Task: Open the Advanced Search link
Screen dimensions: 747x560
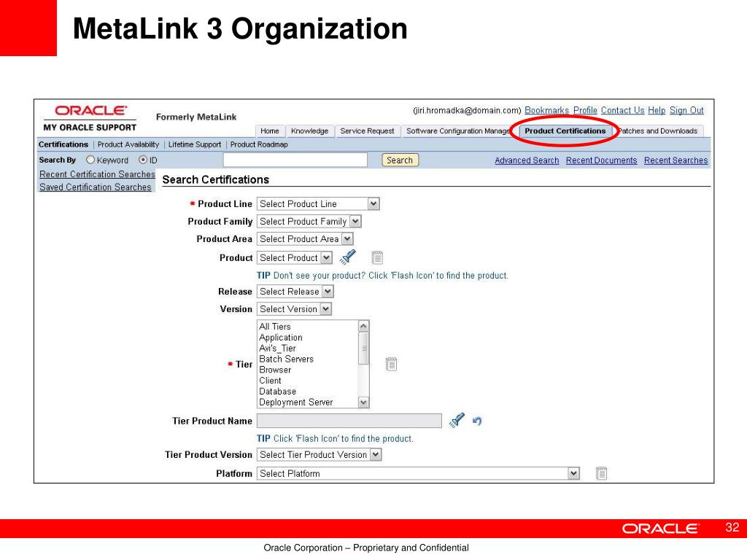Action: pyautogui.click(x=527, y=160)
